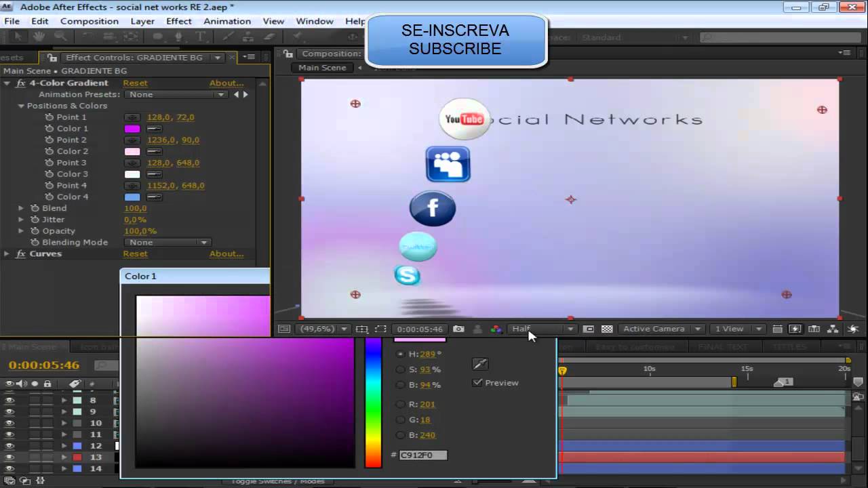Open the Animation menu
The width and height of the screenshot is (868, 488).
pyautogui.click(x=227, y=21)
